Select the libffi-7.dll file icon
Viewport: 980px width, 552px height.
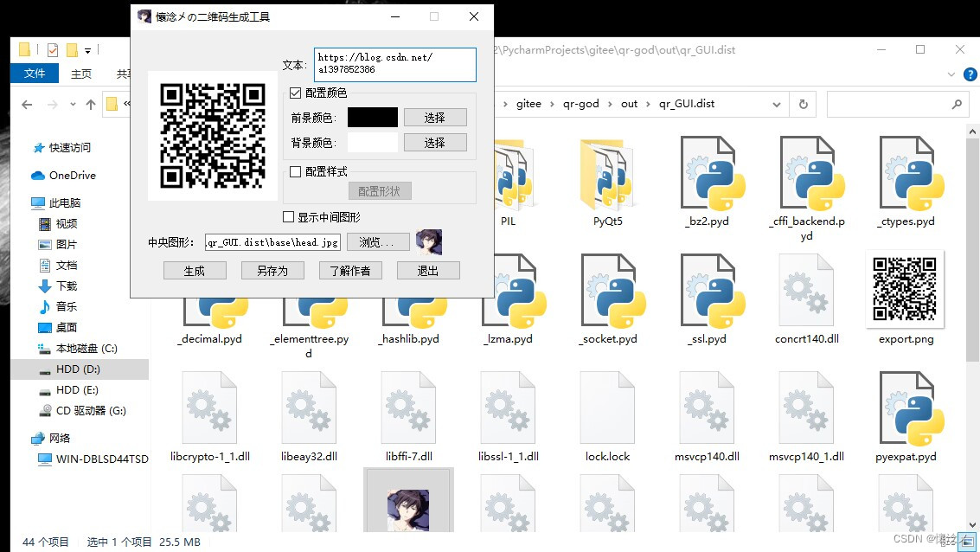click(409, 408)
